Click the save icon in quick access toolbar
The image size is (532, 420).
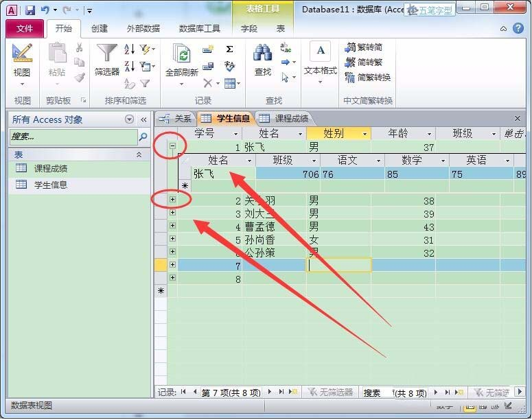30,10
